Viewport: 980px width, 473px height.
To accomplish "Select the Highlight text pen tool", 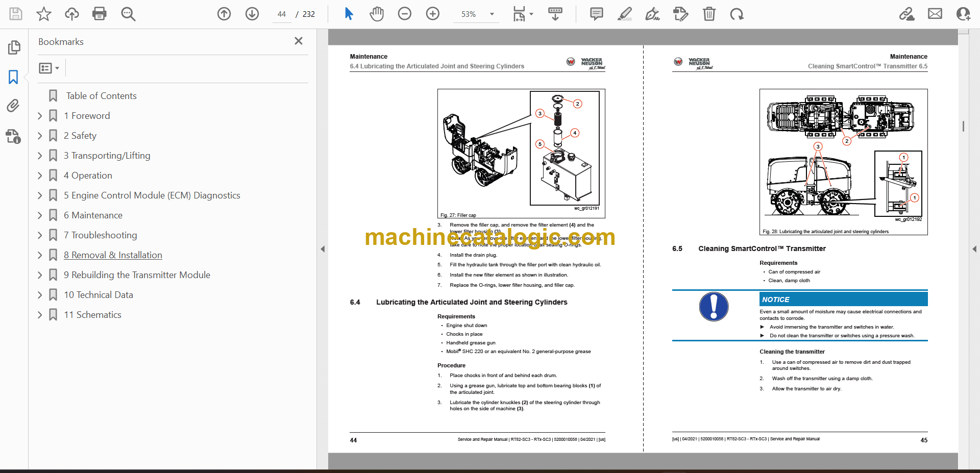I will (624, 14).
